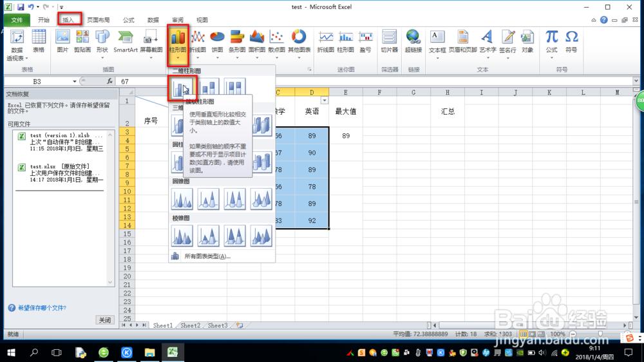Open the area chart (面积图) menu
Screen dimensions: 644x362
point(257,44)
